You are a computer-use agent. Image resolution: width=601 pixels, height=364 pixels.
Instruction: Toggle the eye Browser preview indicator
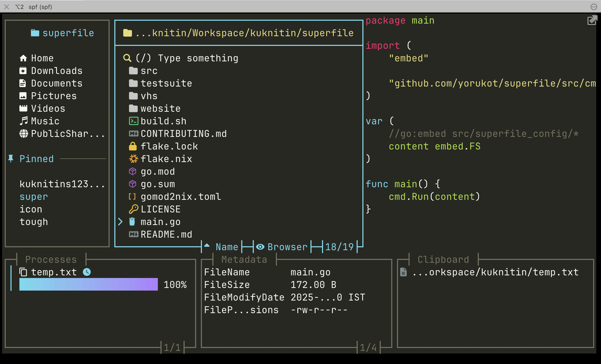[x=260, y=247]
